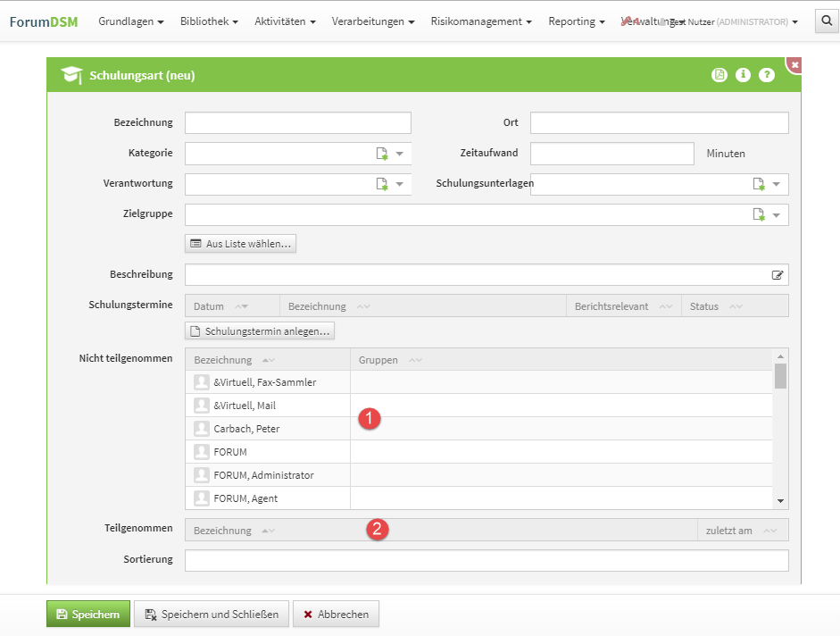
Task: Click new document icon in Kategorie field
Action: tap(382, 154)
